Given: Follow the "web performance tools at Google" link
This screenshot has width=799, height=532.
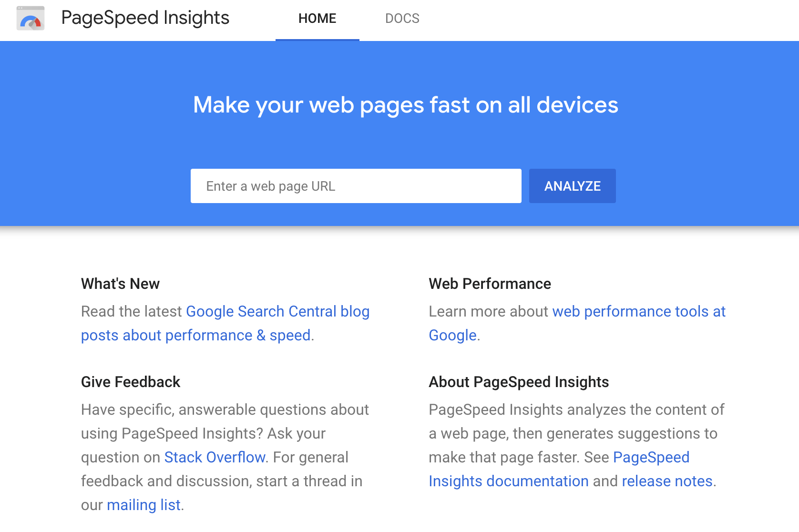Looking at the screenshot, I should coord(638,311).
